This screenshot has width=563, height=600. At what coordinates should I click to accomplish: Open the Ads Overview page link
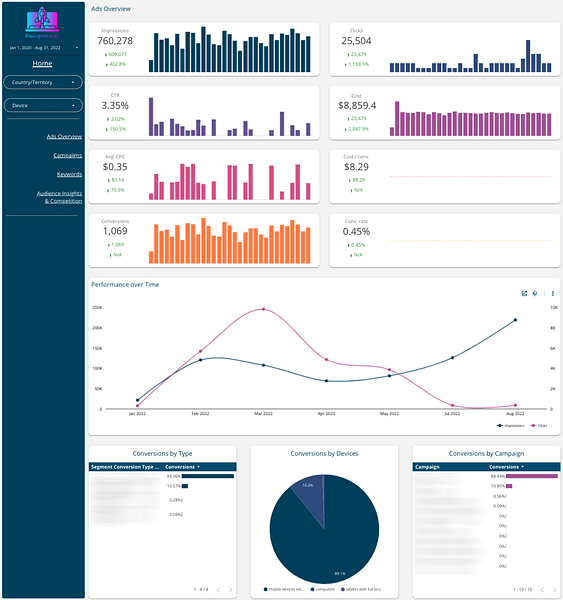(64, 136)
